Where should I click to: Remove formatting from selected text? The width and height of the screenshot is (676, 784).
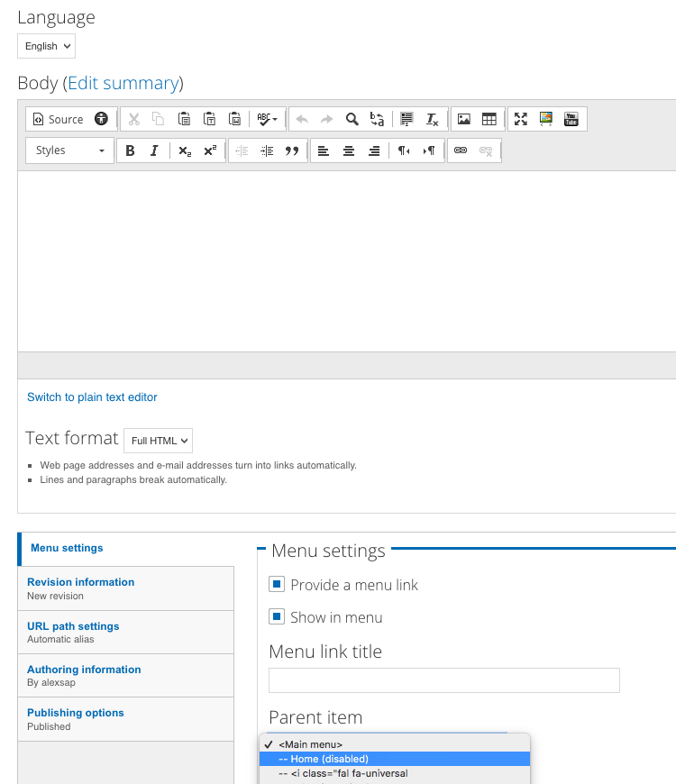pos(431,118)
